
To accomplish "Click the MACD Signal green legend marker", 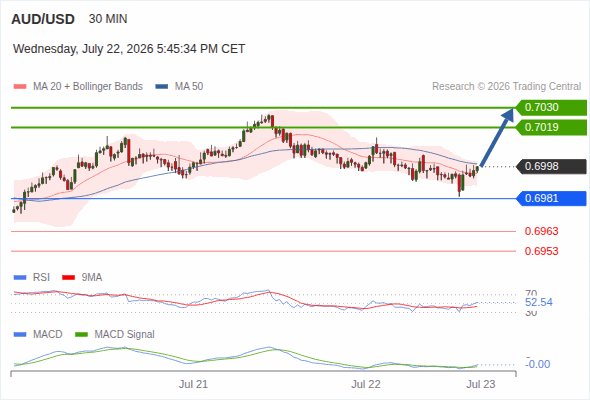I will (82, 335).
